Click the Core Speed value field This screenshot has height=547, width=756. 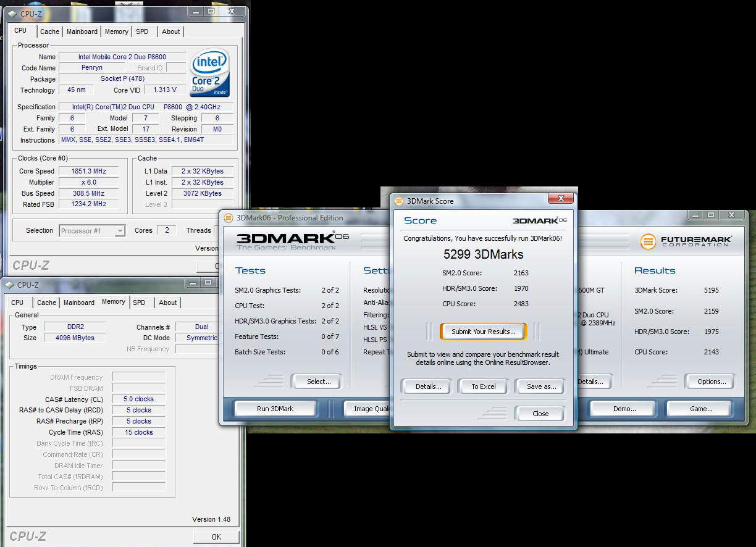pos(88,171)
